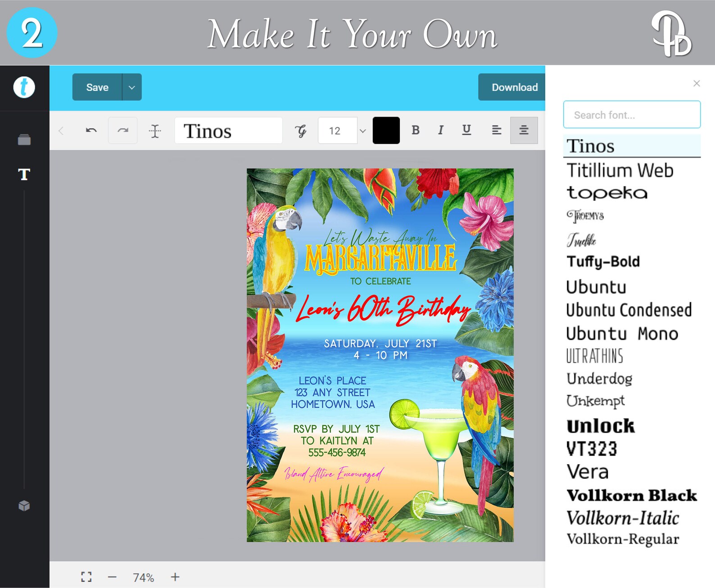Select the Island Attire Encouraged text

point(334,474)
